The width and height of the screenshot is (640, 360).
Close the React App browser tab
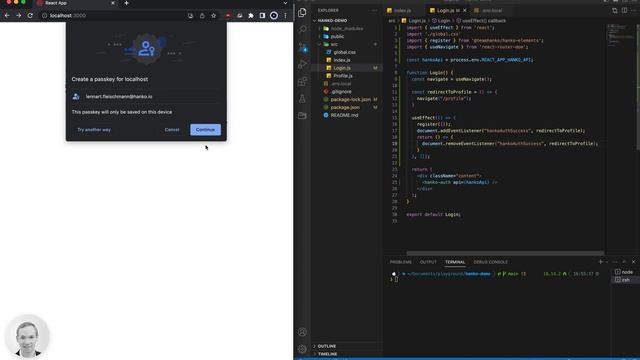coord(113,3)
